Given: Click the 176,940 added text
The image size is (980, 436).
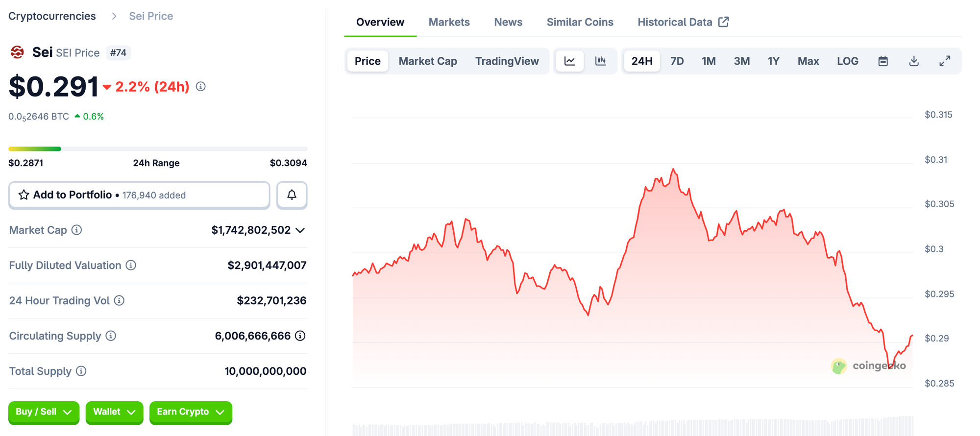Looking at the screenshot, I should point(154,195).
